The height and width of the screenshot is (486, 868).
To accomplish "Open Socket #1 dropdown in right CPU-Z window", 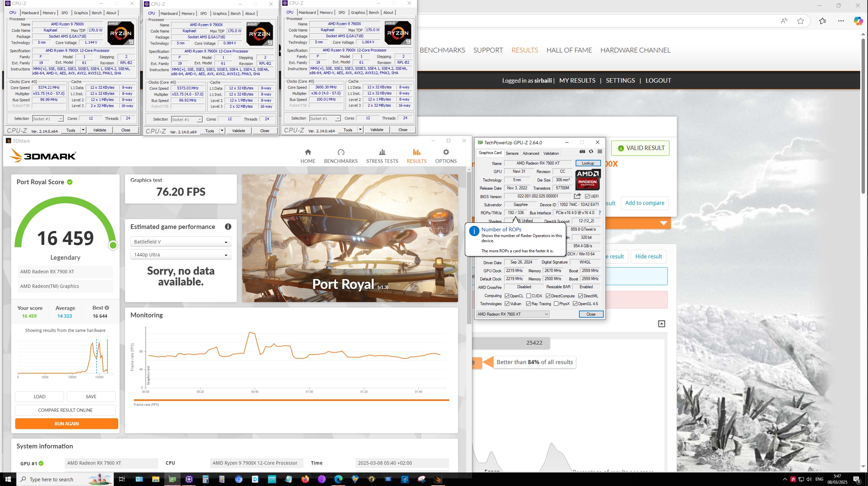I will click(x=325, y=118).
